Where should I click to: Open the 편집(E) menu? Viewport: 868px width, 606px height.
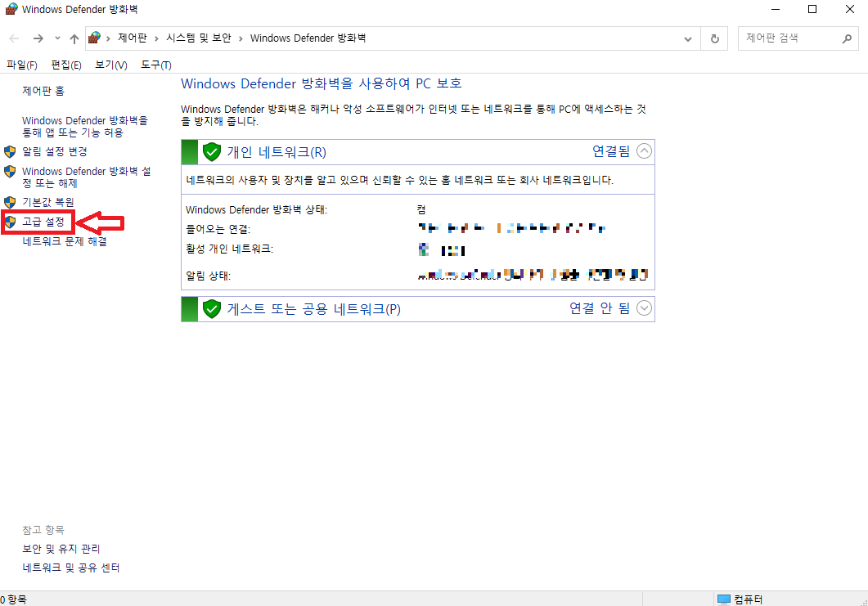coord(66,65)
